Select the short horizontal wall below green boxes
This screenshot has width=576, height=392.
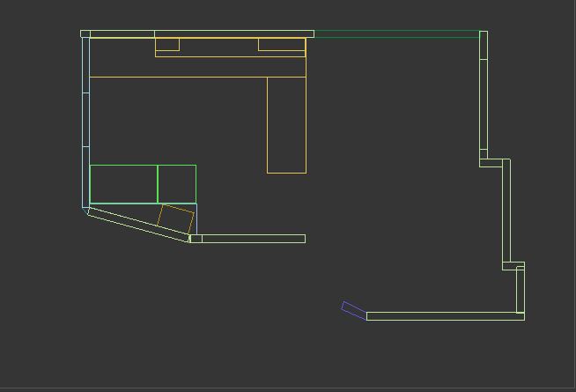point(253,239)
